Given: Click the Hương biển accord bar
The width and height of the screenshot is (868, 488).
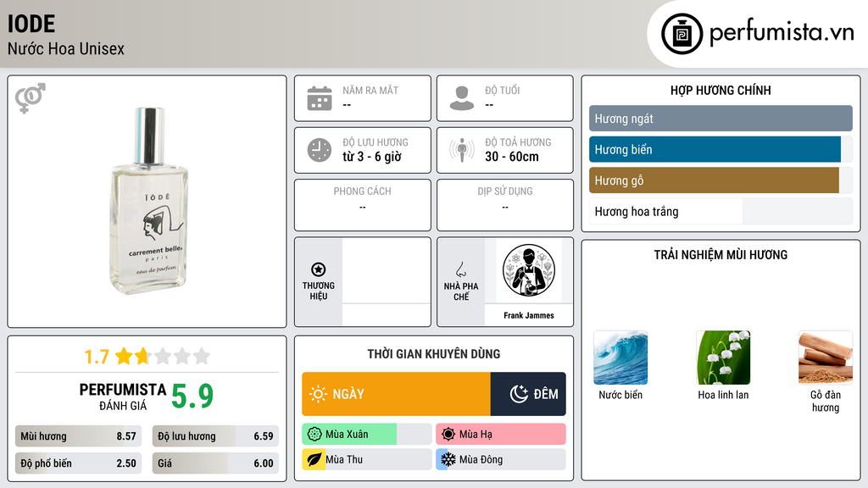Looking at the screenshot, I should coord(721,149).
